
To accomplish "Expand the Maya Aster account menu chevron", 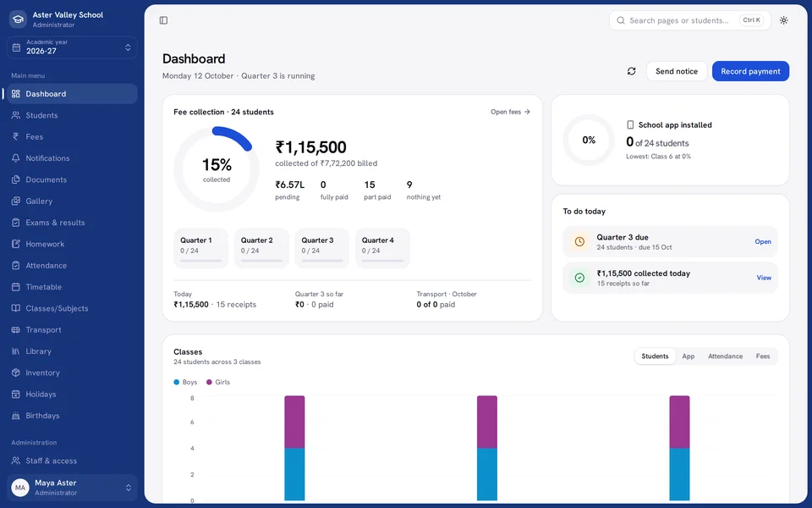I will click(129, 488).
